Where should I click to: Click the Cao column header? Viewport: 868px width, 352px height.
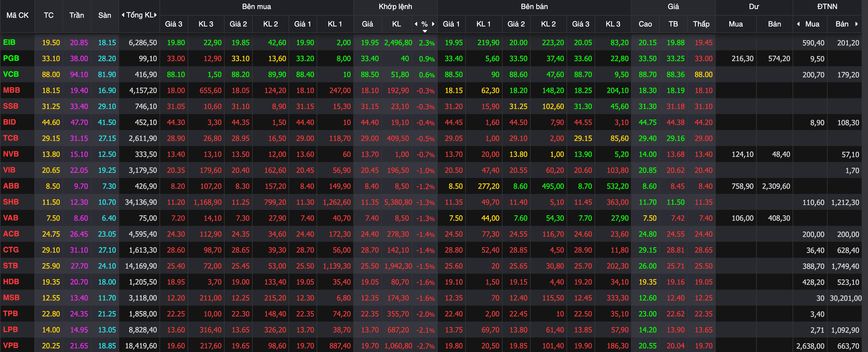645,24
